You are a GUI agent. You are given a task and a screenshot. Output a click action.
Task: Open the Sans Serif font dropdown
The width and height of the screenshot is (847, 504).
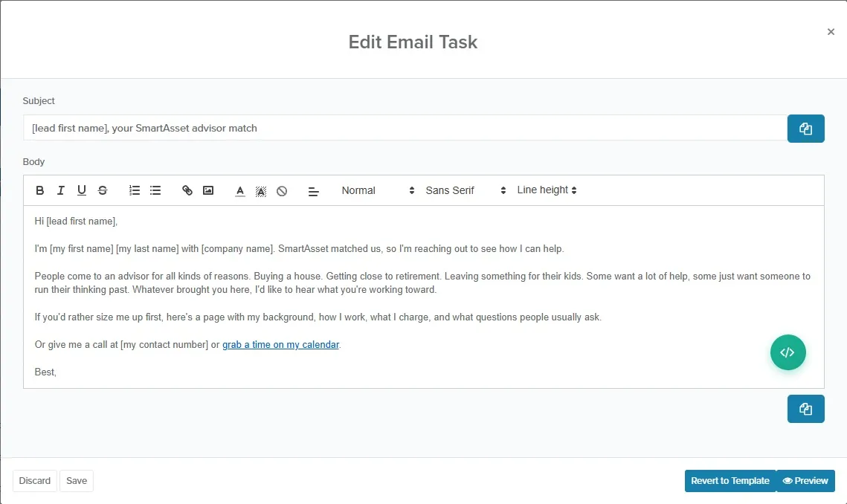pyautogui.click(x=465, y=190)
